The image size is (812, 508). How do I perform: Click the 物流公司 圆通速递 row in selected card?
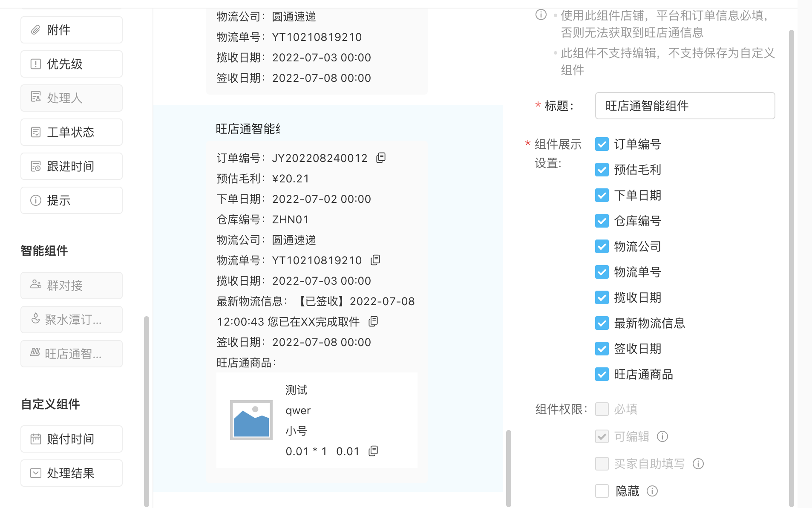point(266,240)
